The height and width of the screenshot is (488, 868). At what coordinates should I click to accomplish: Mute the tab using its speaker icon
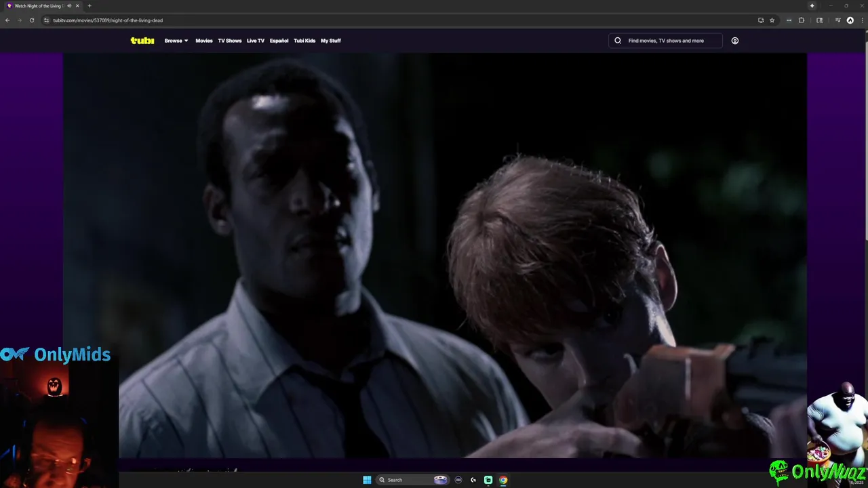point(69,6)
